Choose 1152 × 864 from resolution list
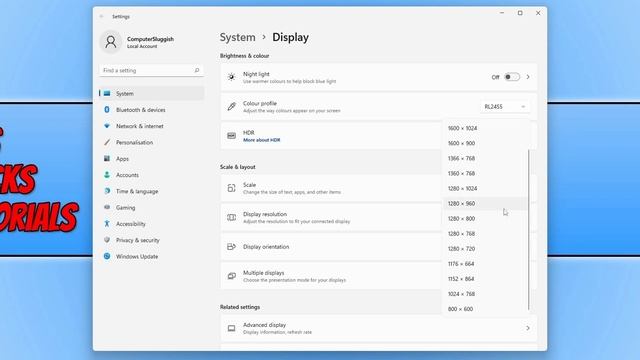The height and width of the screenshot is (360, 640). tap(485, 279)
